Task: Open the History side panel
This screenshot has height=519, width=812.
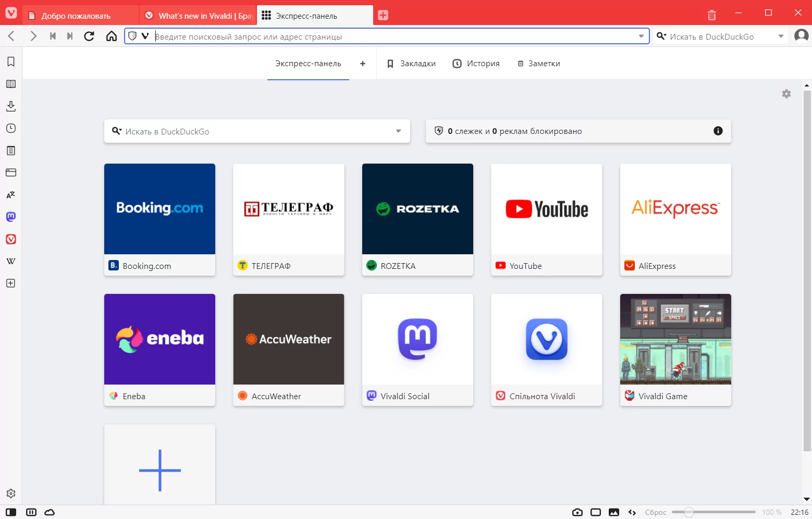Action: coord(11,128)
